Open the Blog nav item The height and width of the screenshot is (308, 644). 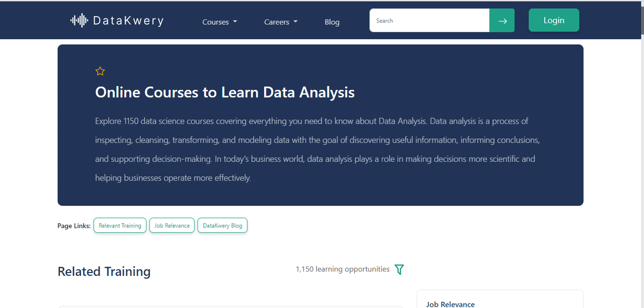tap(332, 22)
